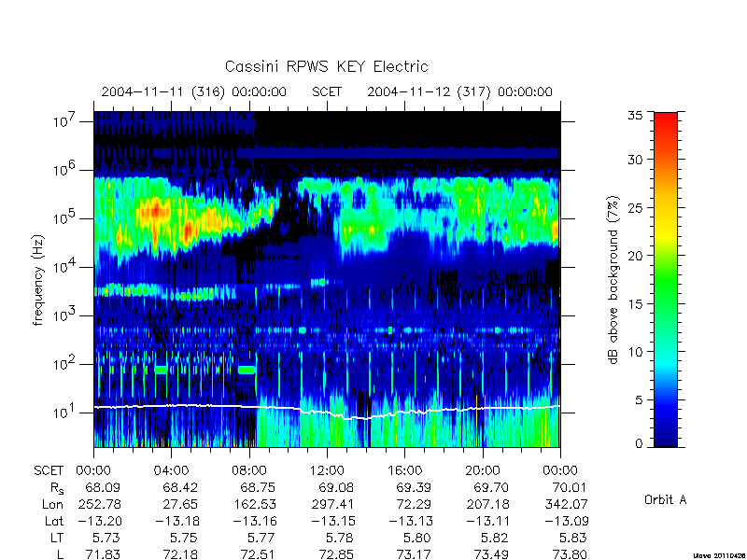Select the L-shell value 73.17
Screen dimensions: 747x560
[414, 554]
